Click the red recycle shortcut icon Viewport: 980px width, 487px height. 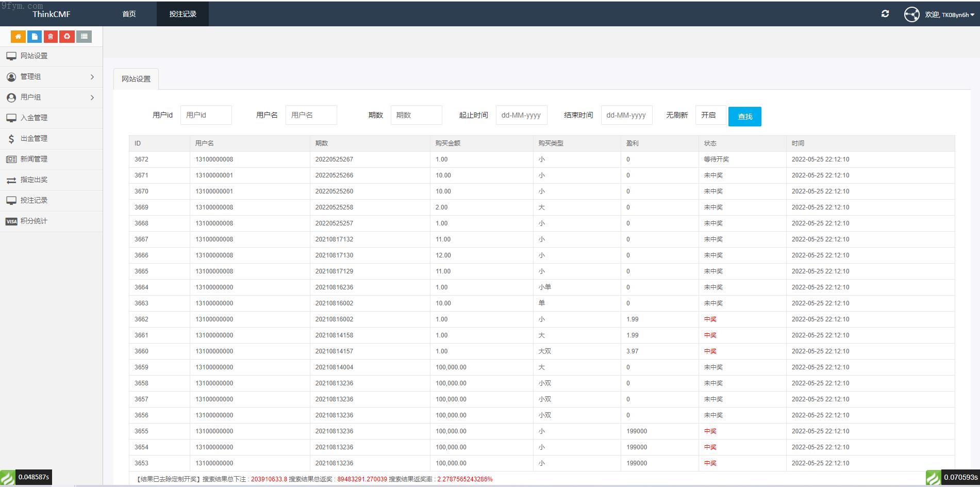(x=67, y=36)
